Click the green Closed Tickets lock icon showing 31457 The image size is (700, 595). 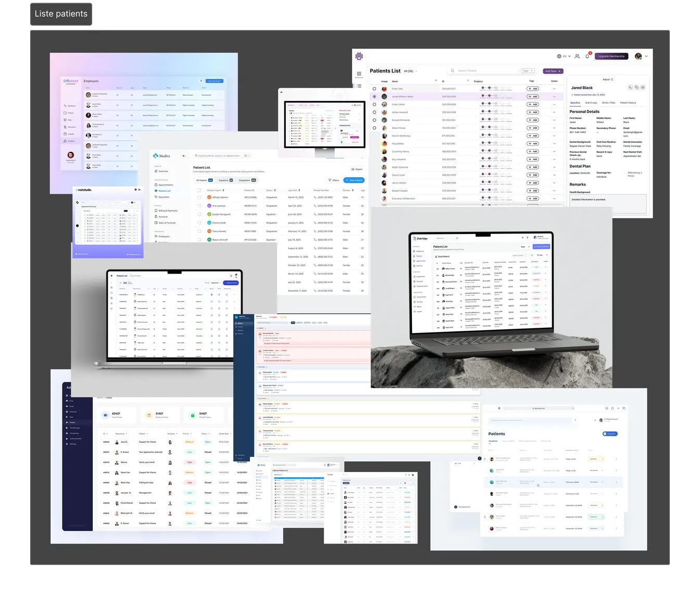pos(193,415)
